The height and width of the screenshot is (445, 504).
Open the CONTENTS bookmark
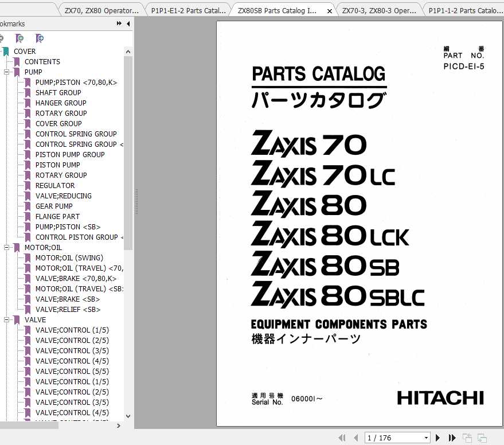[x=42, y=61]
